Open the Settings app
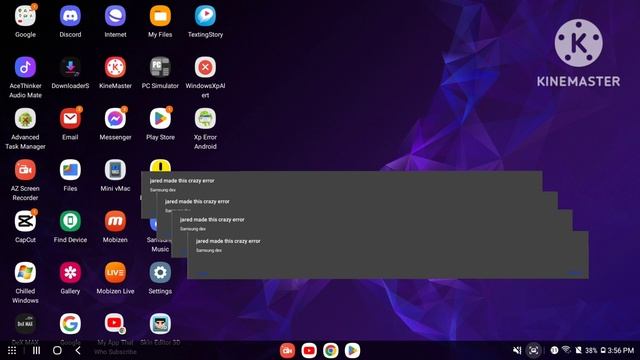Screen dimensions: 640x360 pyautogui.click(x=160, y=273)
